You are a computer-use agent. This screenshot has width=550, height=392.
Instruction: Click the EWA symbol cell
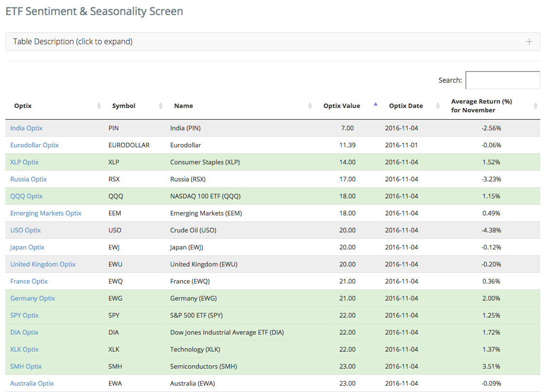pyautogui.click(x=115, y=383)
